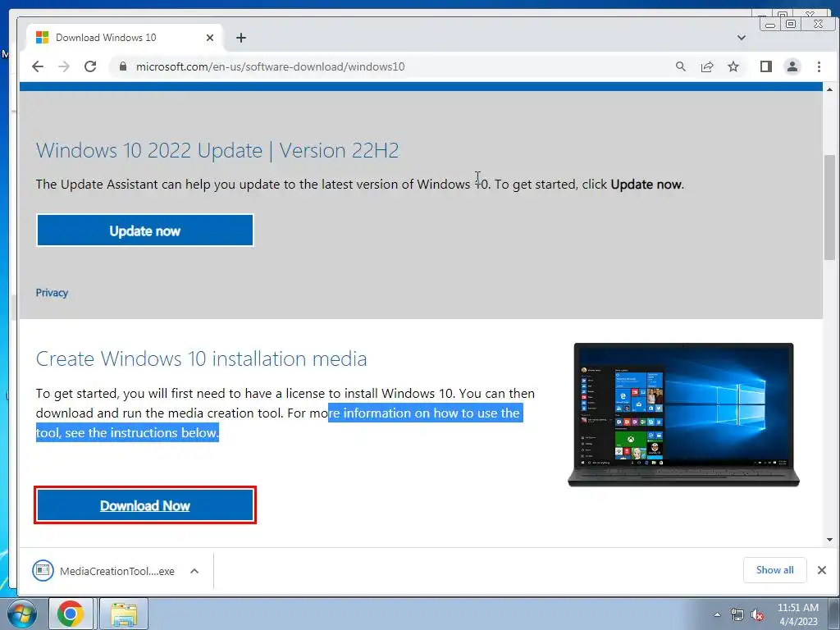Click the Windows 10 laptop image

[683, 414]
